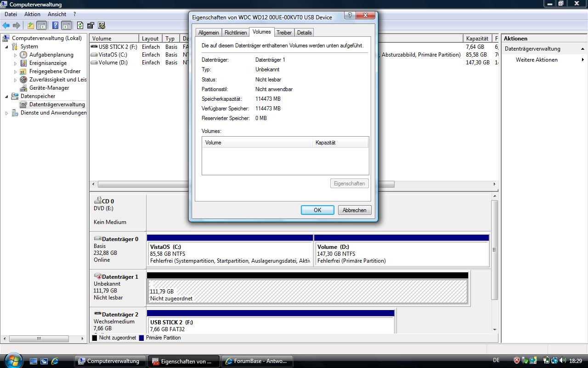Open the Ansicht menu
Image resolution: width=588 pixels, height=368 pixels.
pos(57,14)
